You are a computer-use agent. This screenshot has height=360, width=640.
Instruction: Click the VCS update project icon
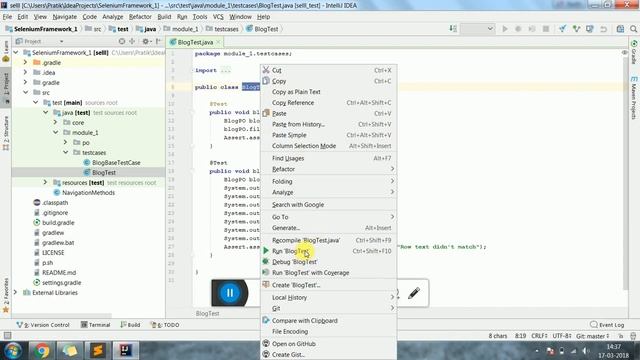pyautogui.click(x=562, y=29)
